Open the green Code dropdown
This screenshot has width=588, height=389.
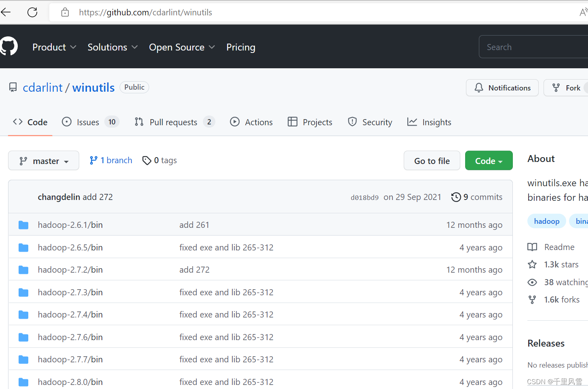[489, 161]
